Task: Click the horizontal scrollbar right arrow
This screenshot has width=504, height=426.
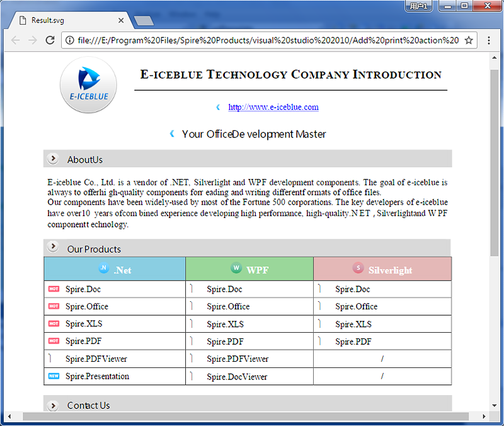Action: pos(484,417)
